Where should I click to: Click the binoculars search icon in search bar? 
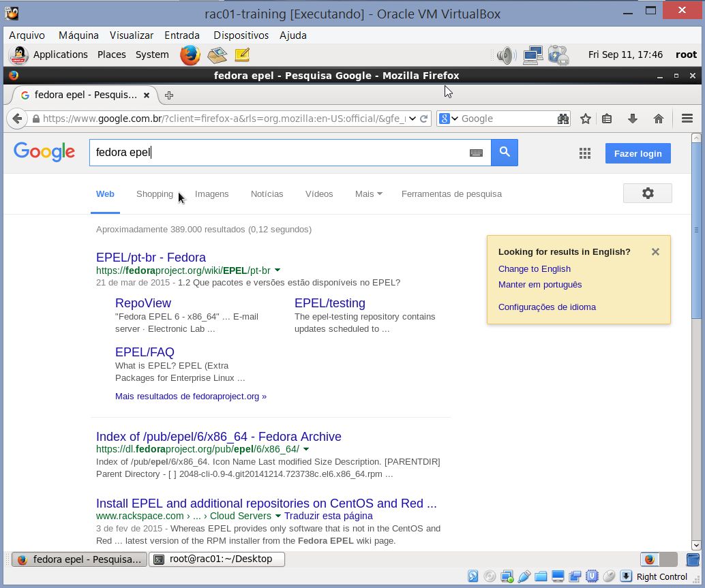pos(563,119)
